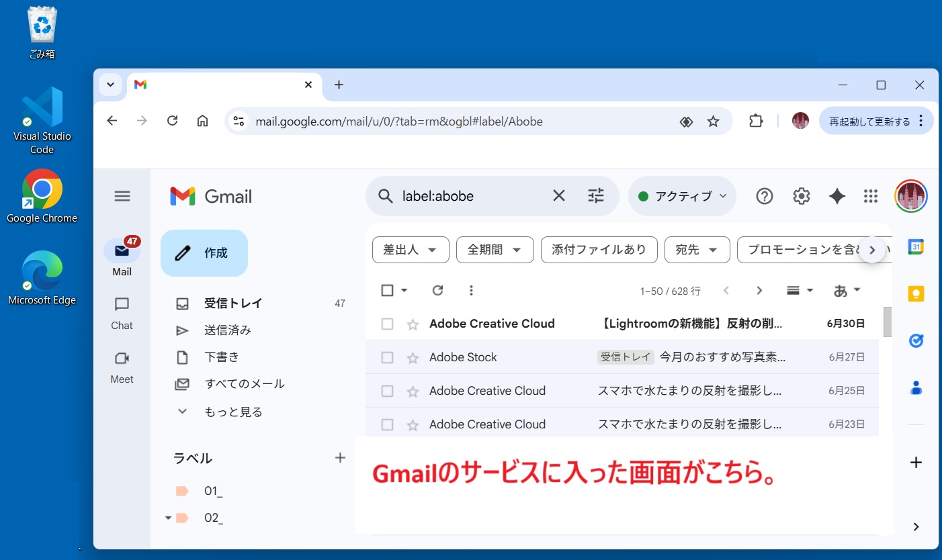This screenshot has height=560, width=942.
Task: Collapse the 02_ label tree arrow
Action: (168, 518)
